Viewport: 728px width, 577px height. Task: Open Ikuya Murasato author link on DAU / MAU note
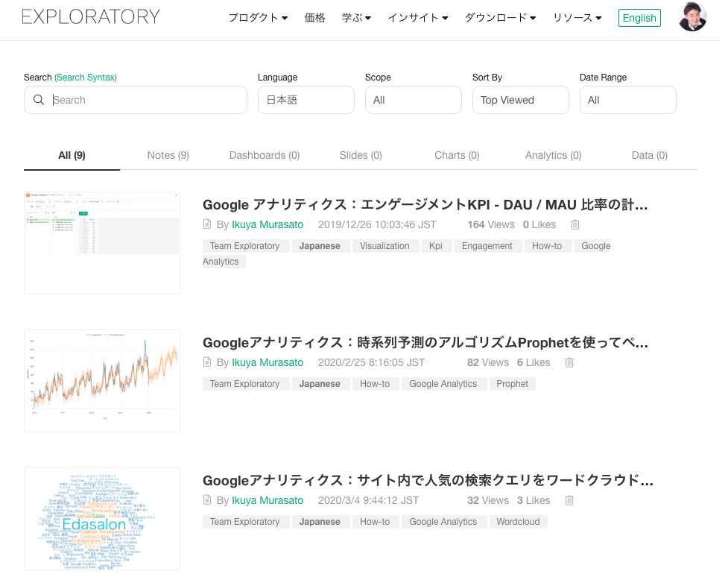coord(268,225)
